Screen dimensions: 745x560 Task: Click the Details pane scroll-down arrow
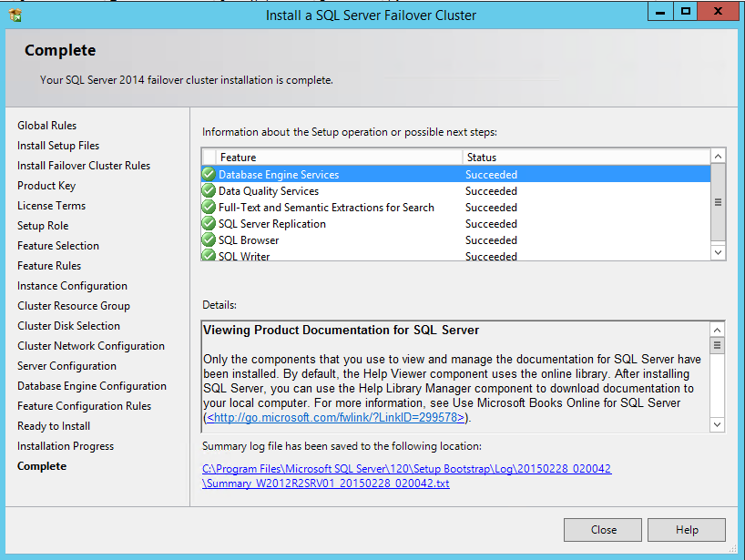[718, 424]
